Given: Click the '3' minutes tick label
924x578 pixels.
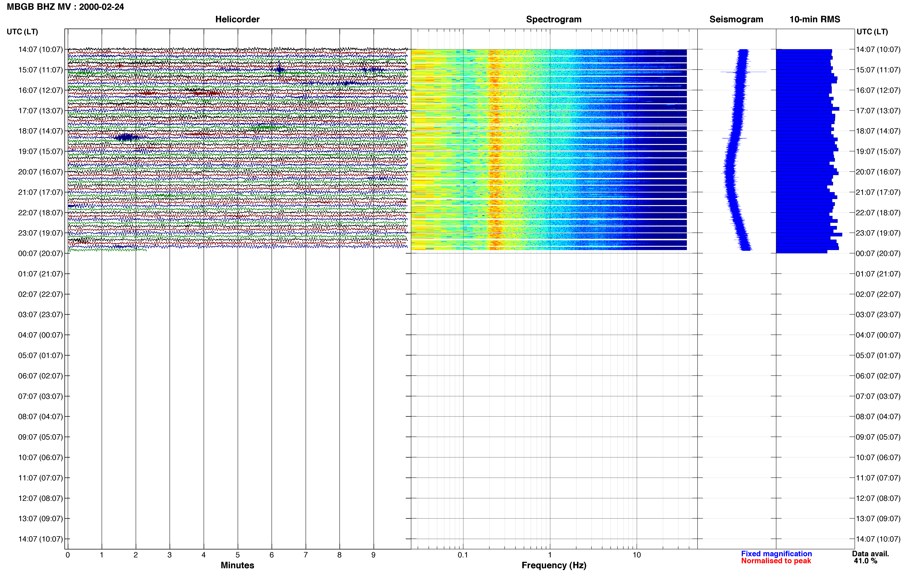Looking at the screenshot, I should 170,555.
